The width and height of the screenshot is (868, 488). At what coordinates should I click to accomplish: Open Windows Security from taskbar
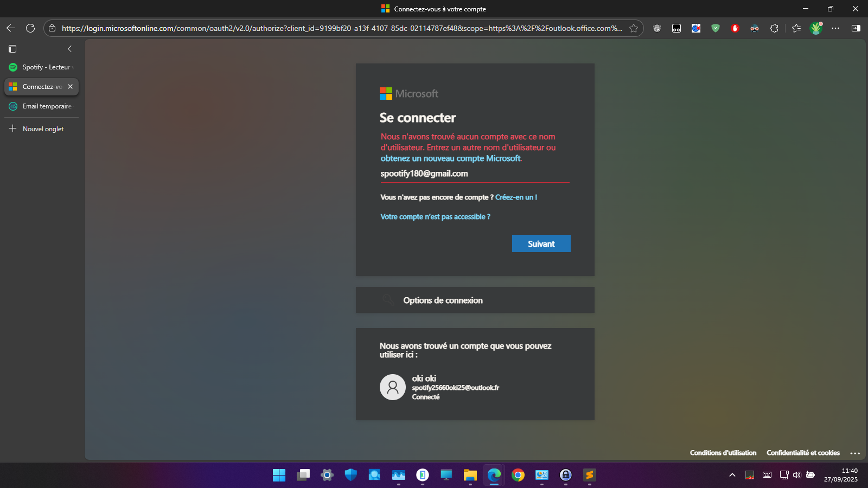[351, 475]
